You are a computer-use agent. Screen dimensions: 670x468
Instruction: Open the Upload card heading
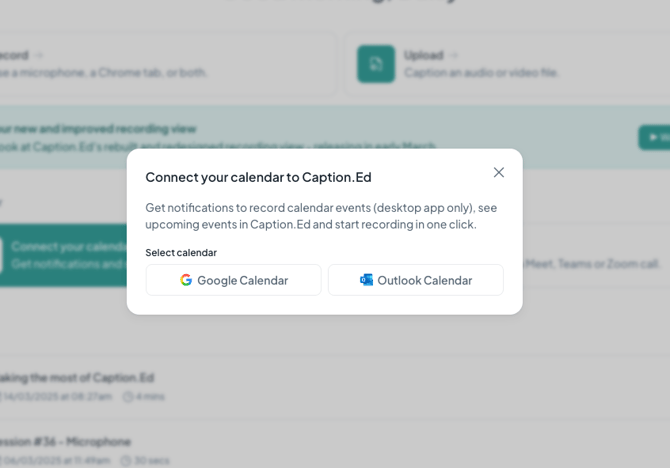(423, 55)
